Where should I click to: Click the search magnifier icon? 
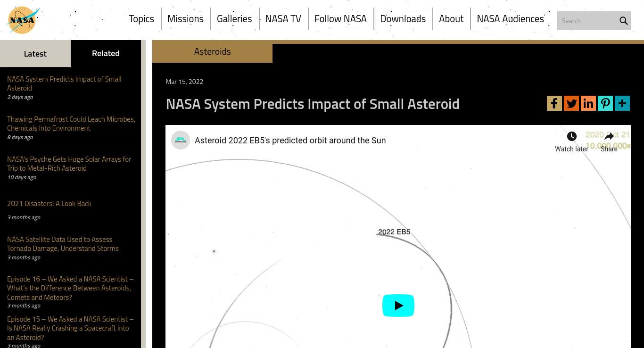[x=623, y=21]
